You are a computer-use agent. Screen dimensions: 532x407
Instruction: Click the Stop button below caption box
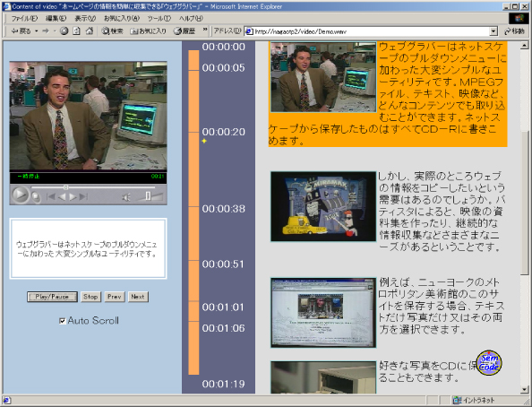[x=90, y=297]
